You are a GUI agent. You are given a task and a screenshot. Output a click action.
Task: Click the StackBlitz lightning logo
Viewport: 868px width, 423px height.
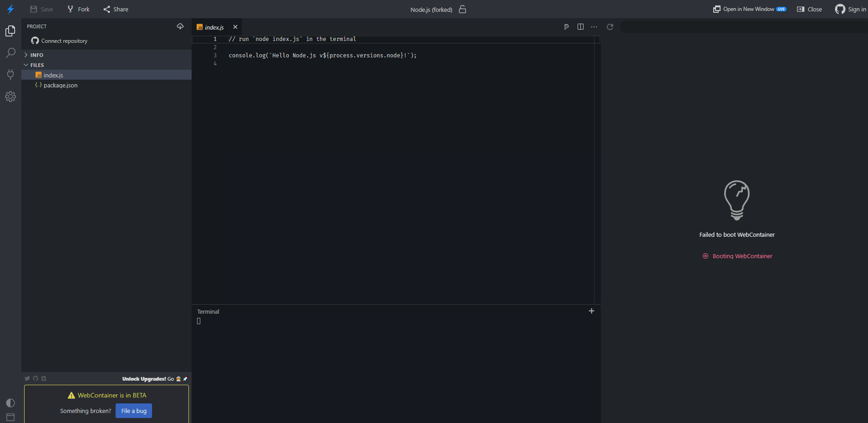click(x=10, y=9)
